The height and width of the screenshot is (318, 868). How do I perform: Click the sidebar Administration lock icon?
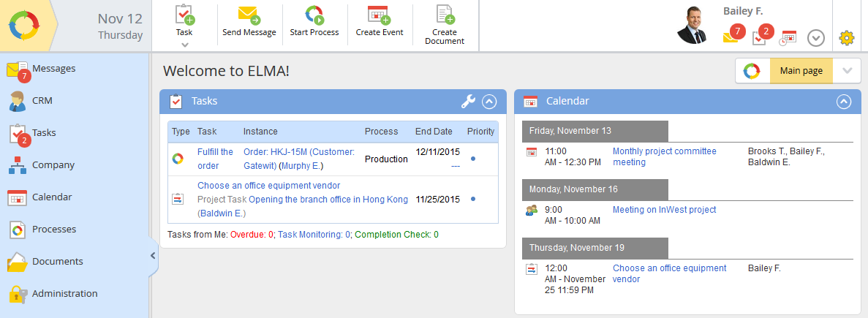[18, 294]
